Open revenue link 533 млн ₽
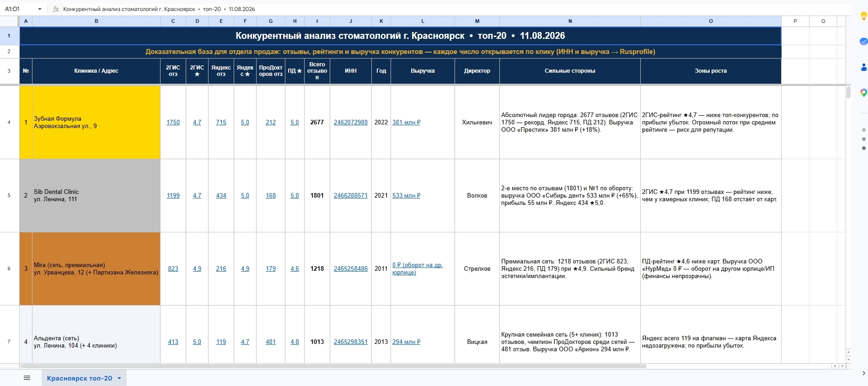The image size is (868, 386). click(x=407, y=195)
